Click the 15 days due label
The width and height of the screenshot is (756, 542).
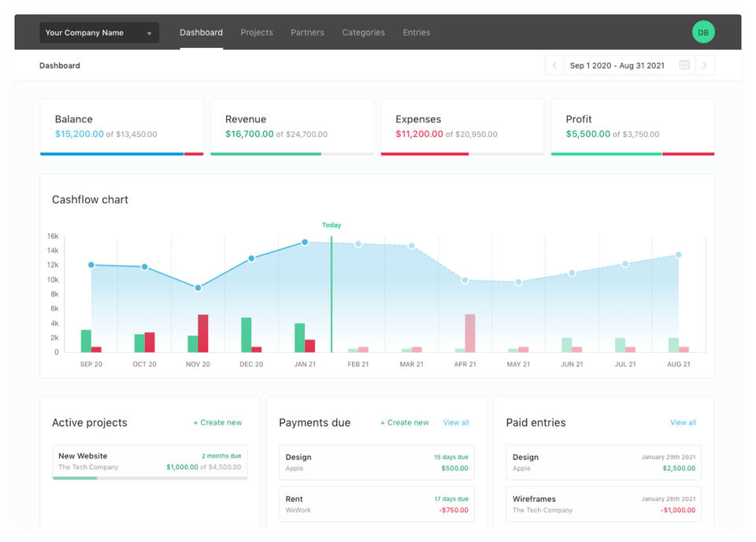point(450,457)
